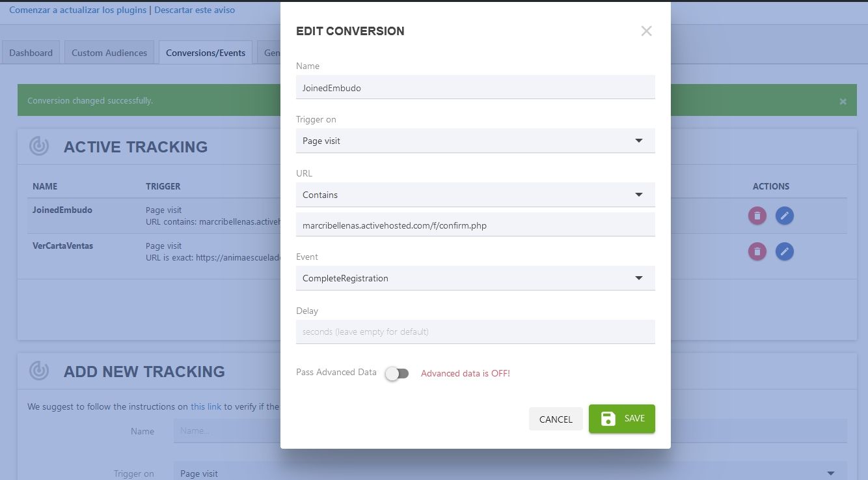Click the NAME column header
The image size is (868, 480).
(x=45, y=186)
